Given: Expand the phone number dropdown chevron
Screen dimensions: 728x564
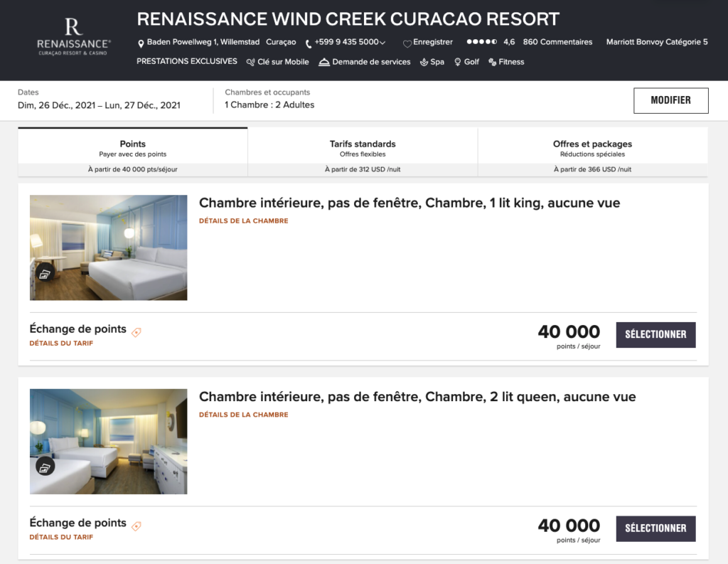Looking at the screenshot, I should click(x=383, y=43).
